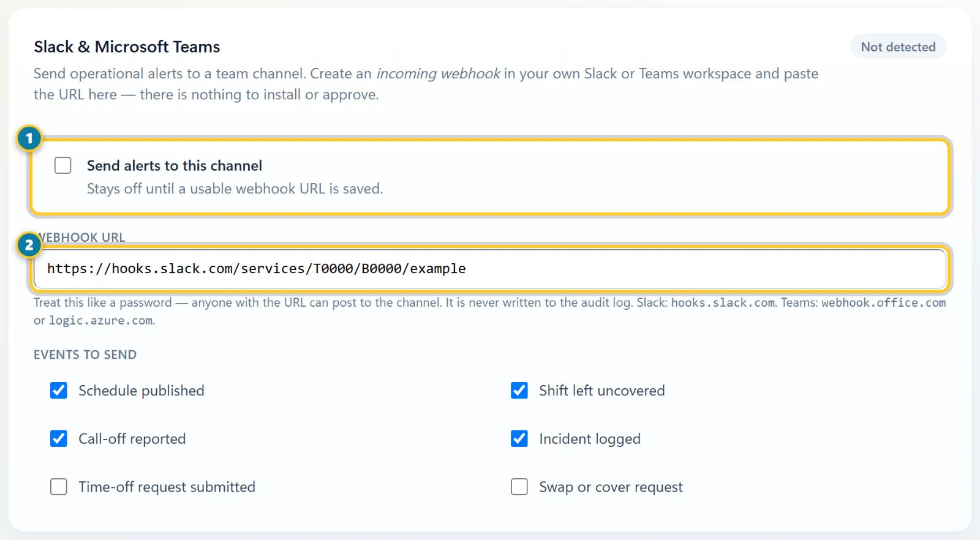Uncheck Call-off reported event
980x540 pixels.
[59, 438]
